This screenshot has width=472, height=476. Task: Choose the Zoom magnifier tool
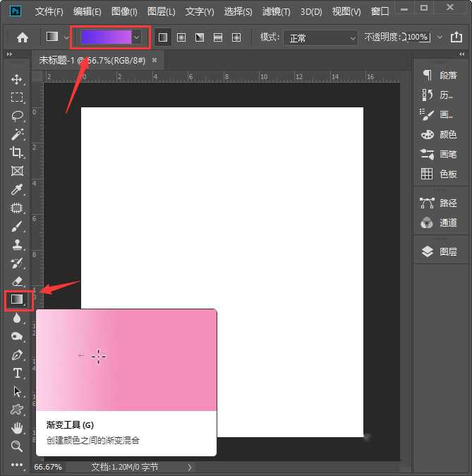tap(17, 446)
